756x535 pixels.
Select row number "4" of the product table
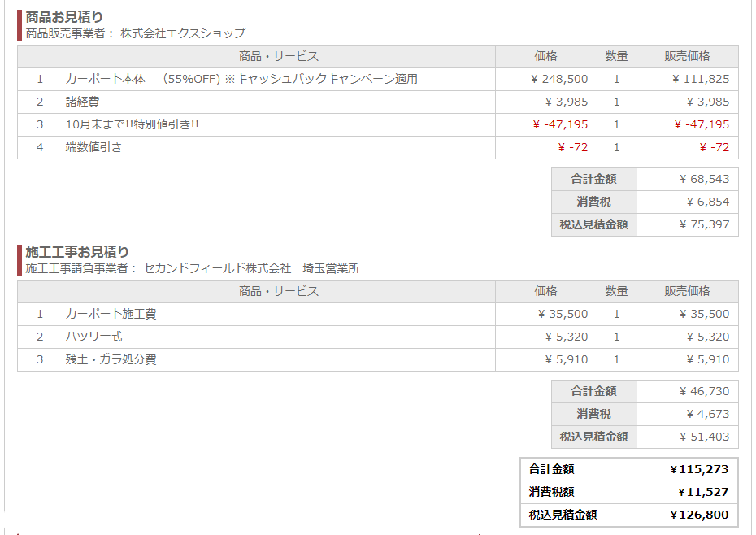40,147
